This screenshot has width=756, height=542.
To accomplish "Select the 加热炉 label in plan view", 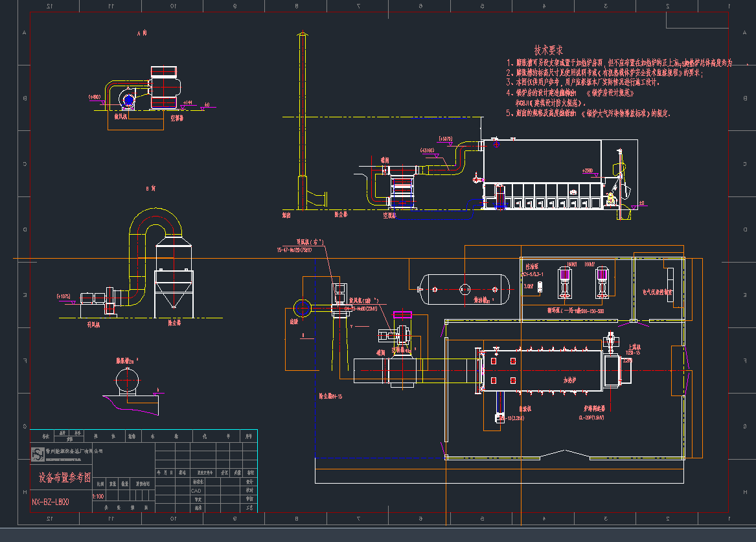I will 569,380.
